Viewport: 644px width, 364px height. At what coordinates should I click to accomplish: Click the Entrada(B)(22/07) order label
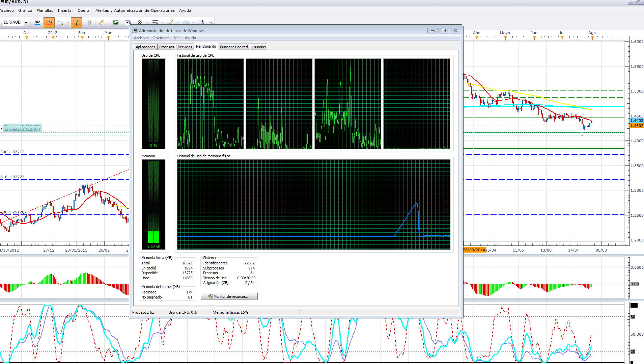click(22, 129)
